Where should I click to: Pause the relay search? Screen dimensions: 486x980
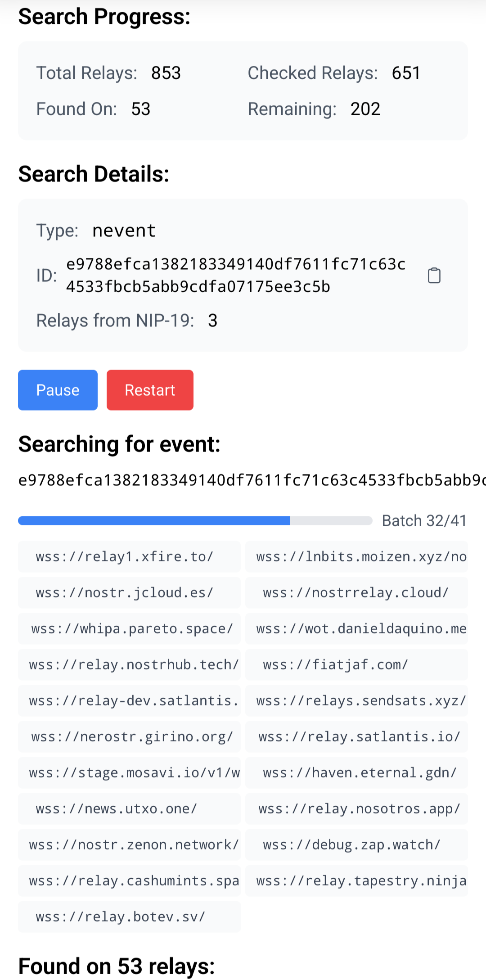click(x=58, y=390)
